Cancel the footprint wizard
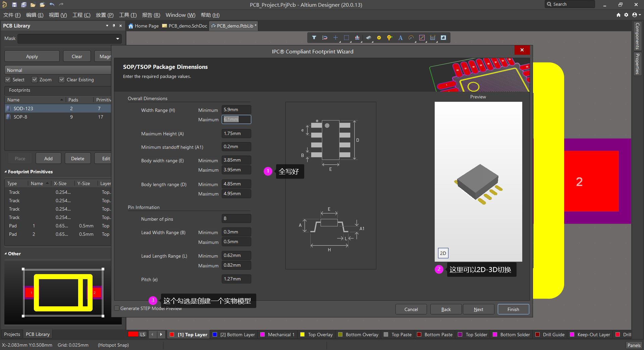The height and width of the screenshot is (350, 644). coord(411,309)
